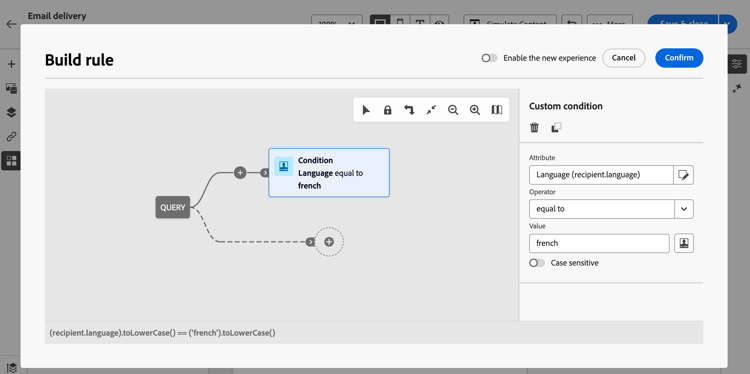750x374 pixels.
Task: Open the Operator dropdown arrow
Action: click(684, 209)
